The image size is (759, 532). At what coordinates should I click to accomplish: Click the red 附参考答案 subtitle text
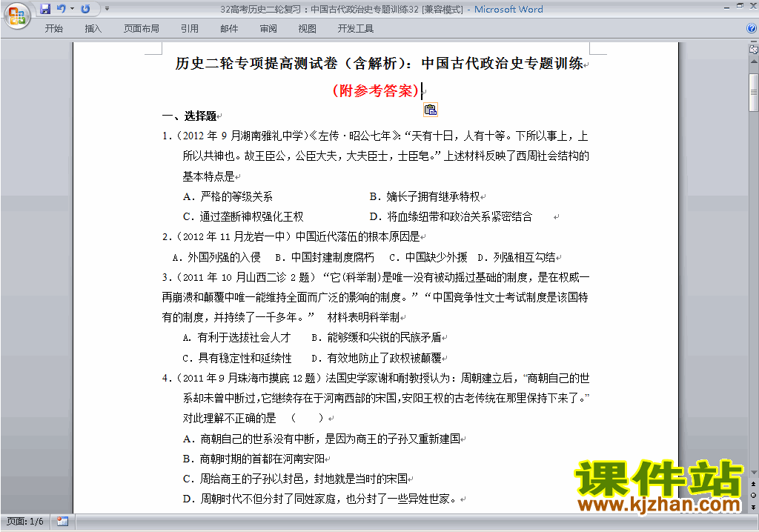(376, 90)
